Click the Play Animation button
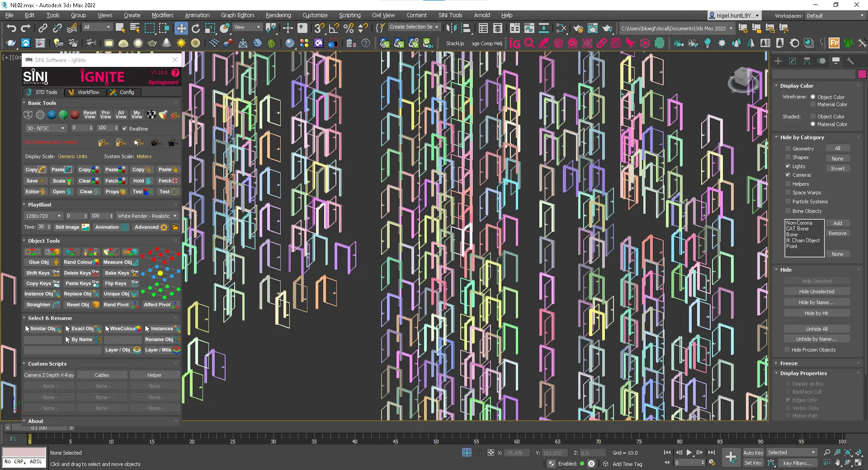Screen dimensions: 868x470 (689, 452)
